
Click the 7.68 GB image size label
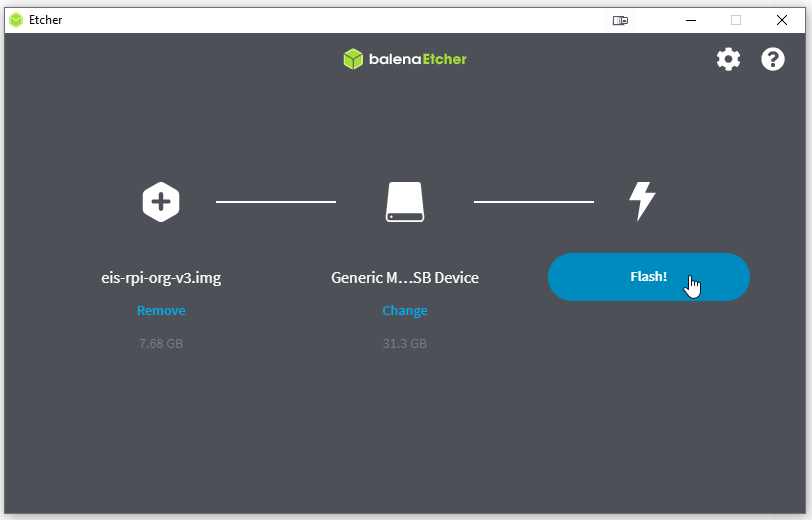coord(161,344)
